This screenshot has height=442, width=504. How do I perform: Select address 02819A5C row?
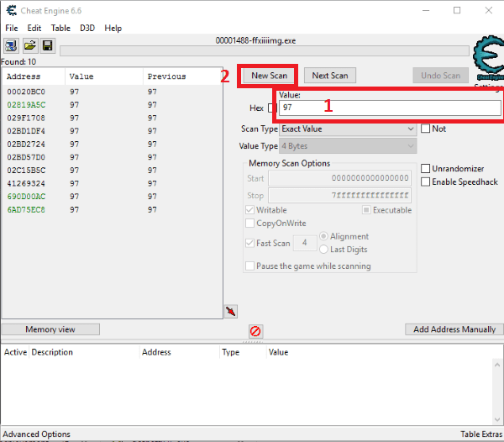pos(112,105)
